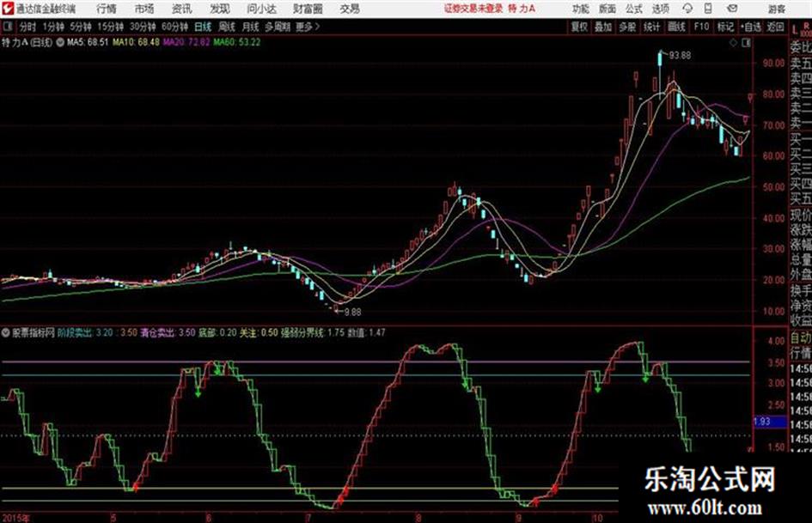Click the 阶段卖出 indicator label
Viewport: 812px width, 523px height.
pyautogui.click(x=75, y=332)
